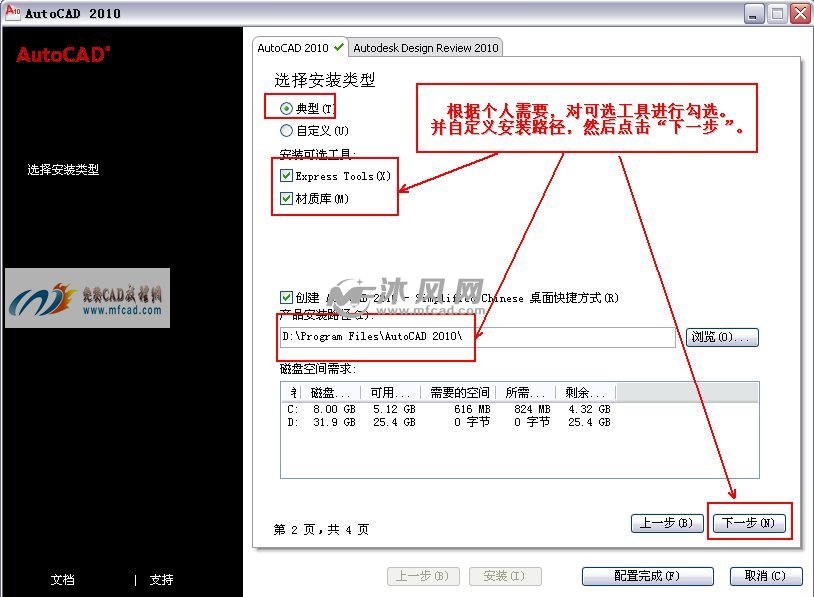814x597 pixels.
Task: Click the 824 MB value in C: row
Action: tap(532, 409)
